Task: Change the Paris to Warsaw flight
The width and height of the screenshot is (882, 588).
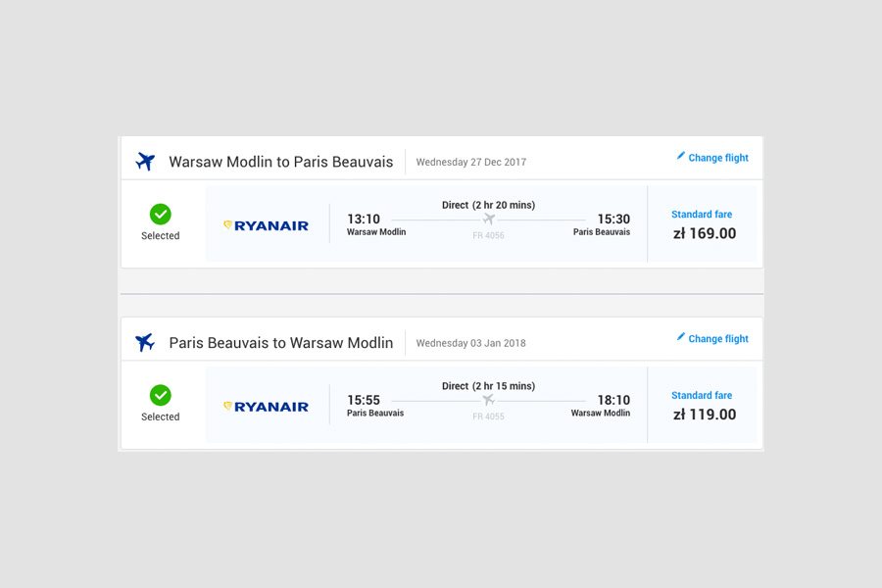Action: pyautogui.click(x=717, y=339)
